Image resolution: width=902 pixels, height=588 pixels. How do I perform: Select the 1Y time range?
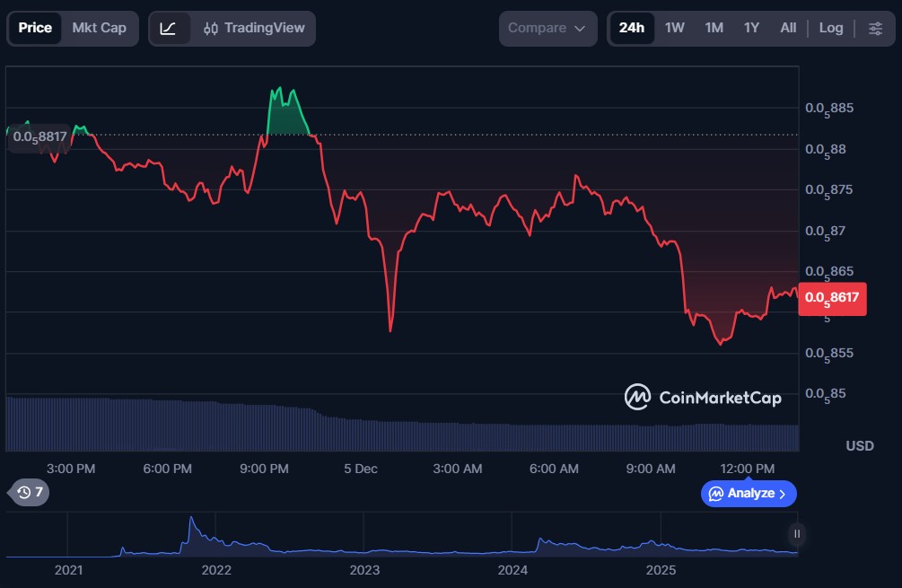751,28
